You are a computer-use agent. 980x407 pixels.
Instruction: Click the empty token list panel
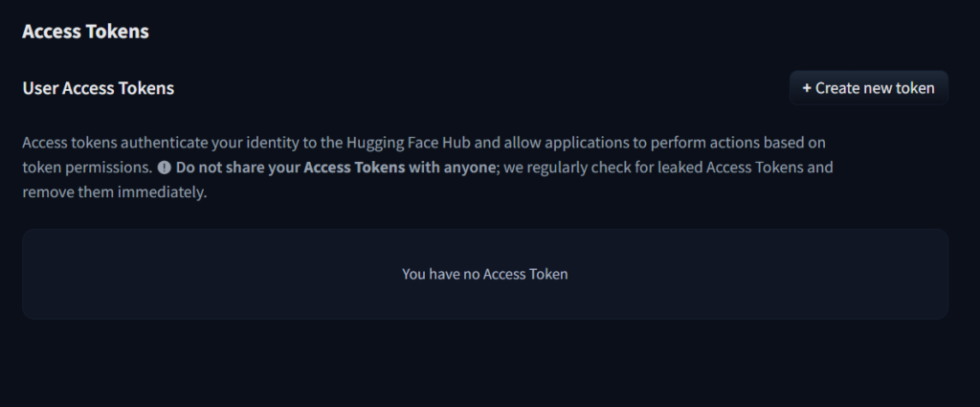[485, 274]
